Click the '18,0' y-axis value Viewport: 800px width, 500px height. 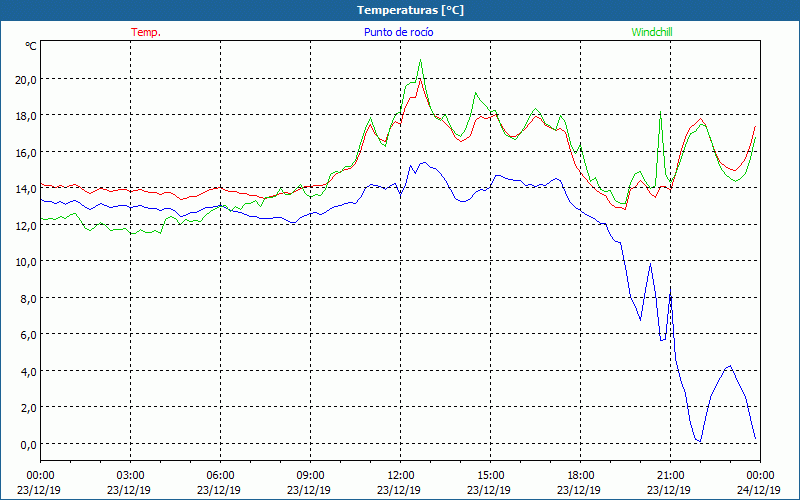pyautogui.click(x=28, y=116)
